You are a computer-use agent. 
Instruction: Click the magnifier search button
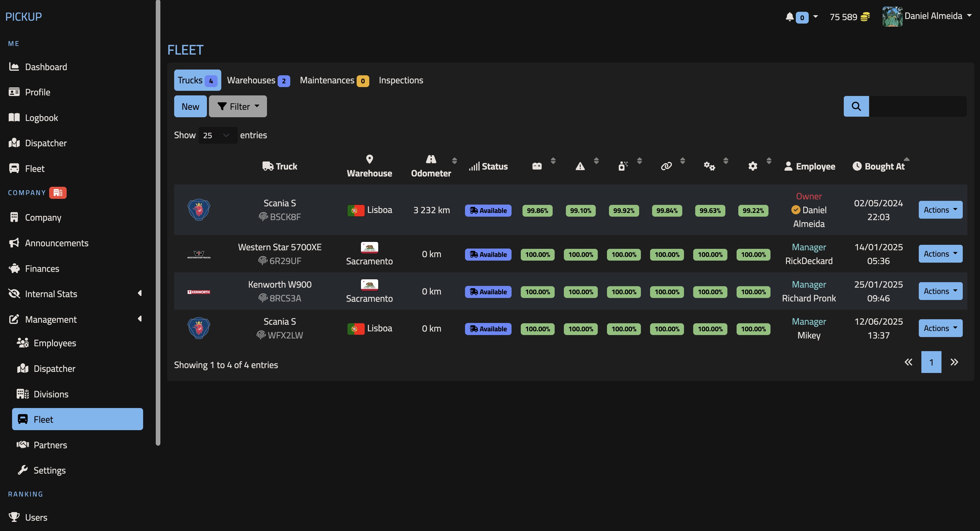click(x=856, y=106)
